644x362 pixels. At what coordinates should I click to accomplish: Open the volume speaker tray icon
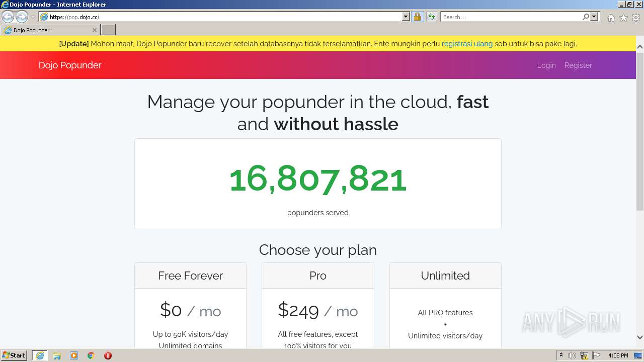tap(572, 355)
